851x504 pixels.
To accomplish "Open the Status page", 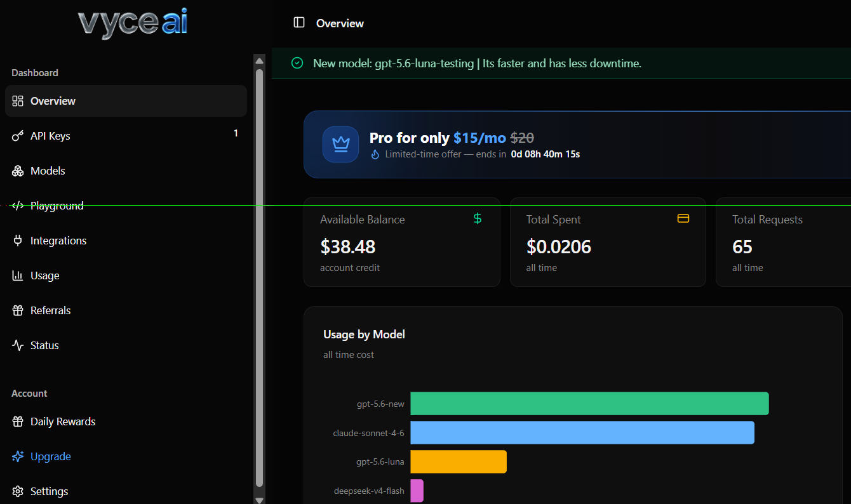I will [x=126, y=345].
